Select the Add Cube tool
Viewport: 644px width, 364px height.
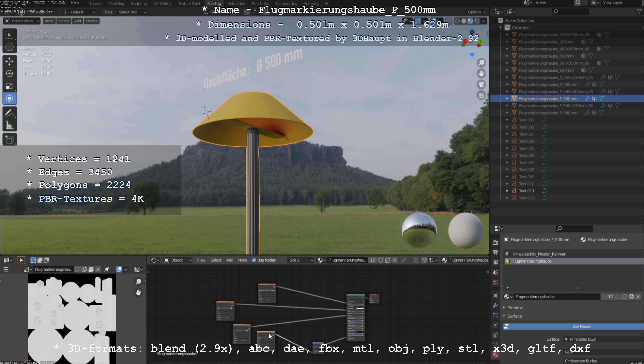(x=9, y=140)
